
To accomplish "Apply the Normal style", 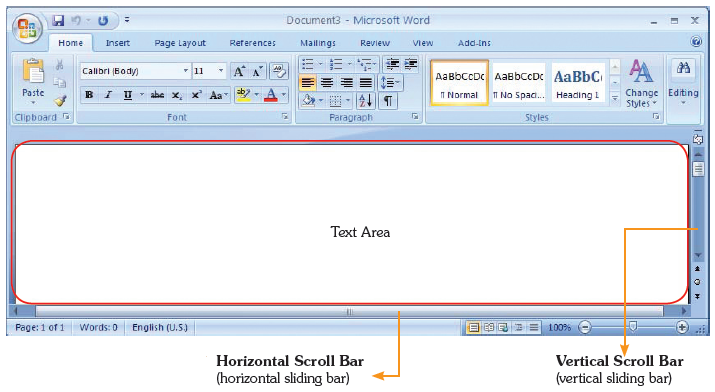I will 459,83.
